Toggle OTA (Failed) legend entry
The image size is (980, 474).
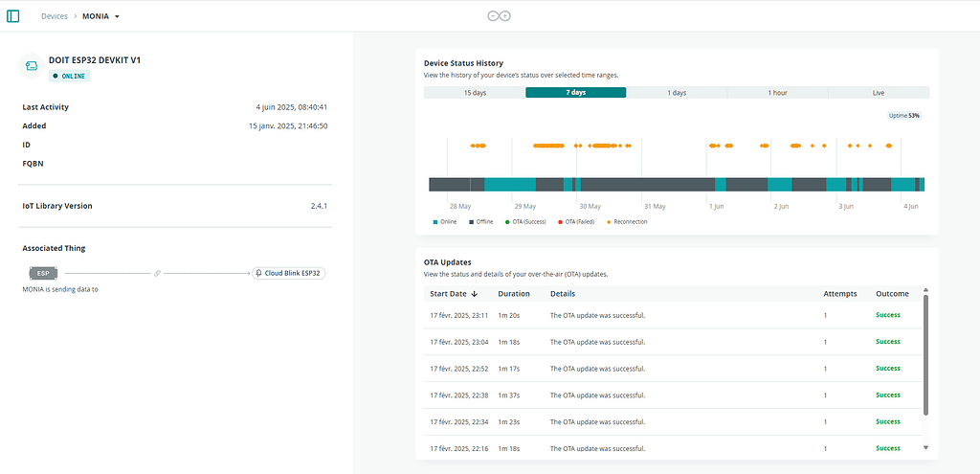tap(576, 222)
